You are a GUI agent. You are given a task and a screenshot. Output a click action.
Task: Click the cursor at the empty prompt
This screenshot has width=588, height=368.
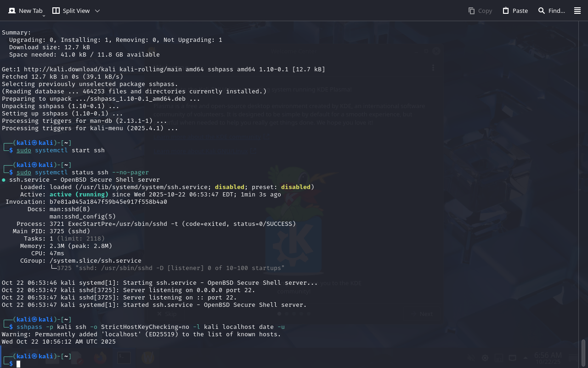[x=18, y=364]
